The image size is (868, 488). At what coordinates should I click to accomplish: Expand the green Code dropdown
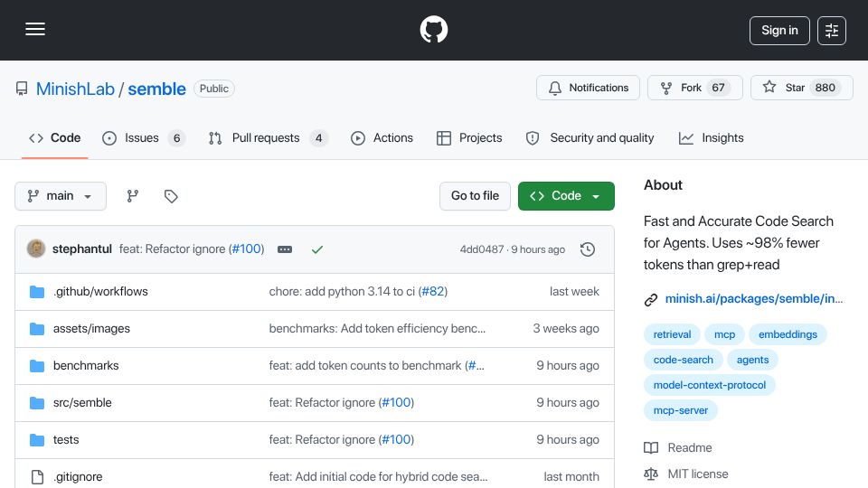point(566,196)
